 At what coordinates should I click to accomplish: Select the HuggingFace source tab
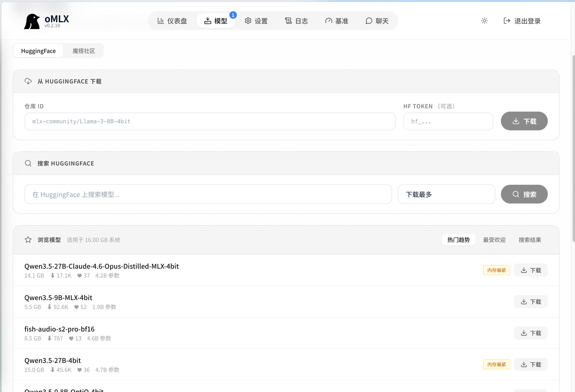(x=38, y=51)
